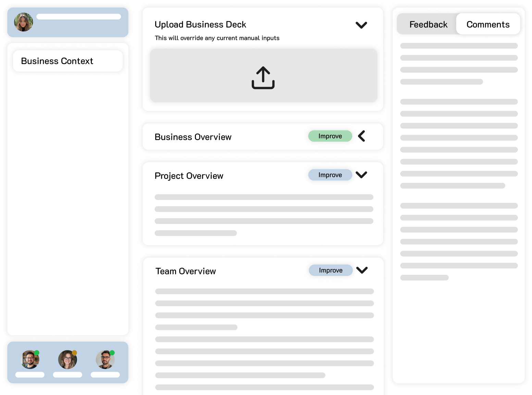Switch to the Comments tab
This screenshot has width=532, height=395.
tap(488, 24)
